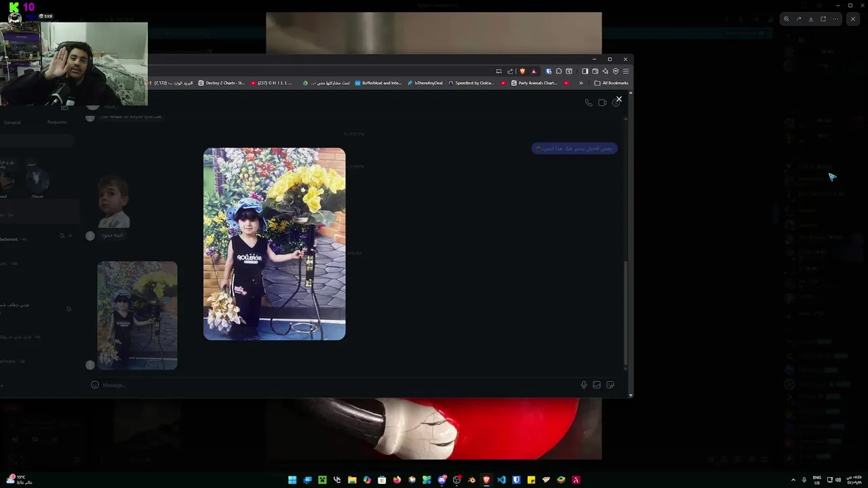Attach a photo with the image icon
The image size is (868, 488).
pyautogui.click(x=597, y=385)
